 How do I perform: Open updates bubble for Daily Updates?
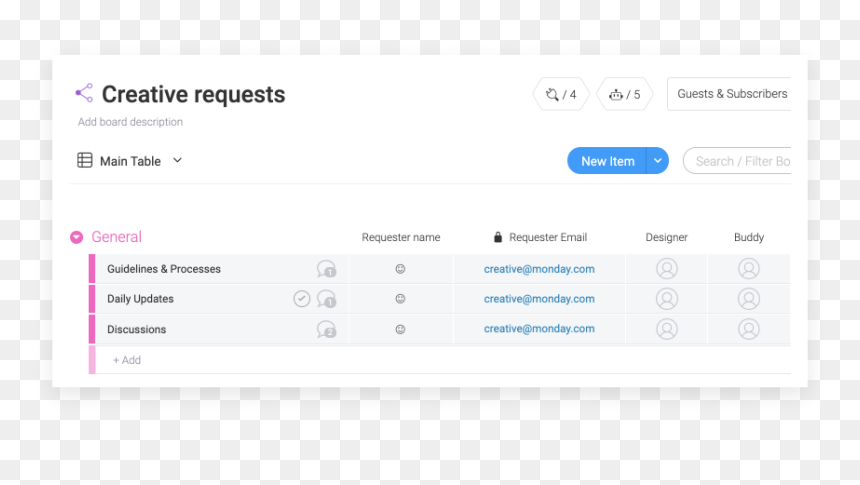point(326,299)
